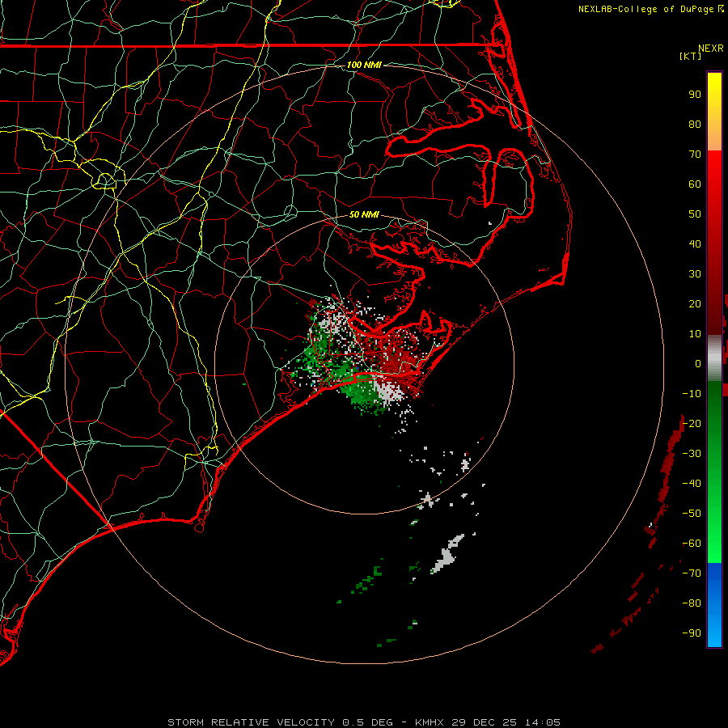Image resolution: width=728 pixels, height=728 pixels.
Task: Click the KT units label
Action: point(690,56)
